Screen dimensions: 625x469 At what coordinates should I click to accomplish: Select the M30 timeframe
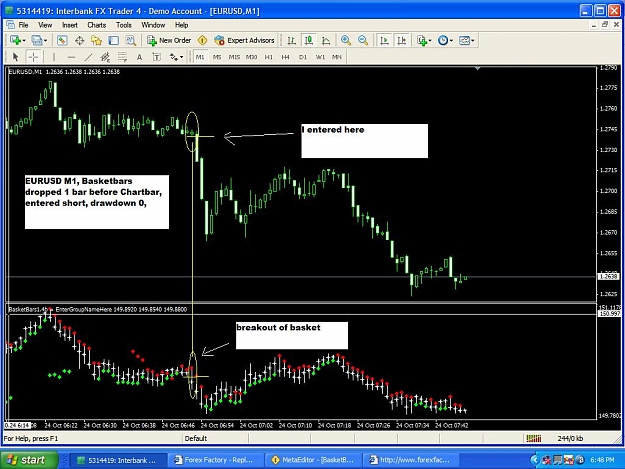coord(251,57)
